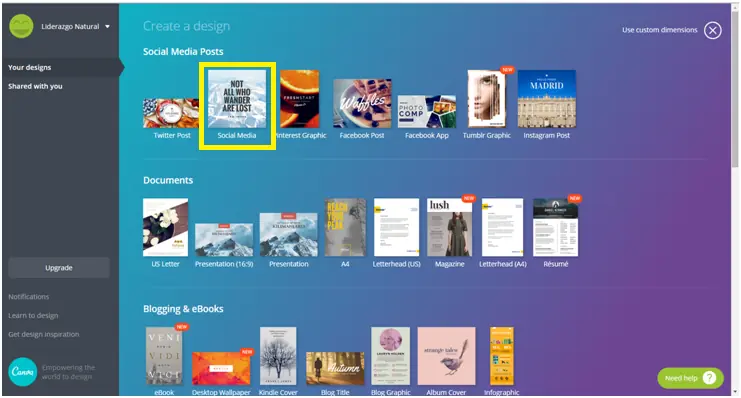The height and width of the screenshot is (398, 741).
Task: Select the Tumblr Graphic template thumbnail
Action: (x=486, y=99)
